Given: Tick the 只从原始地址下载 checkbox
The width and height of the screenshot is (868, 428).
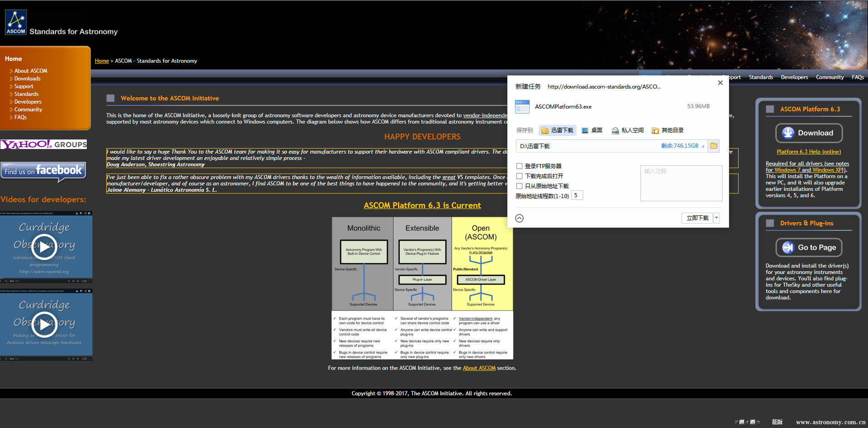Looking at the screenshot, I should pos(519,186).
